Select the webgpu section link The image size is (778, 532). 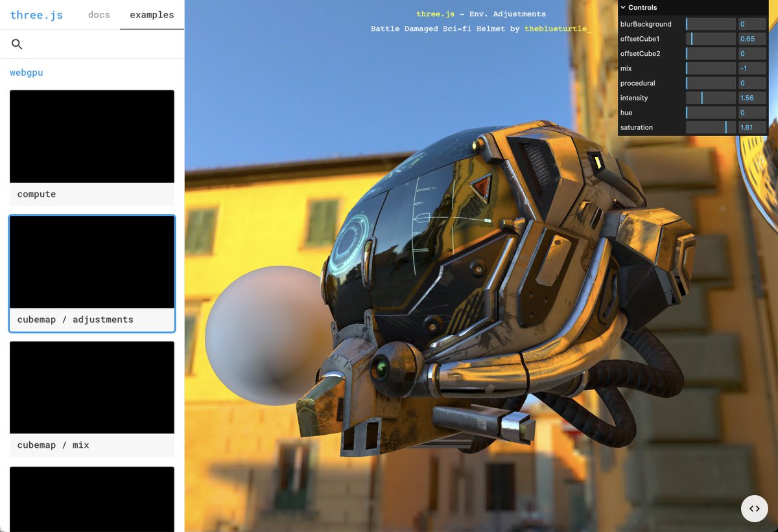pyautogui.click(x=26, y=72)
